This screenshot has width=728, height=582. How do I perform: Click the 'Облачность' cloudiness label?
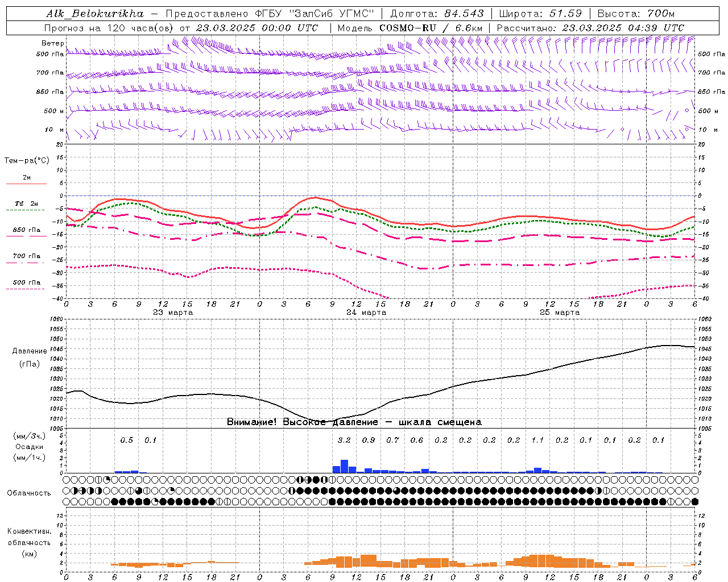coord(29,493)
